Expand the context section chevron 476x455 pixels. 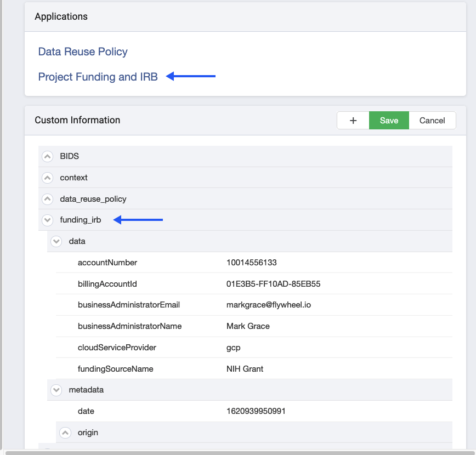(x=47, y=178)
